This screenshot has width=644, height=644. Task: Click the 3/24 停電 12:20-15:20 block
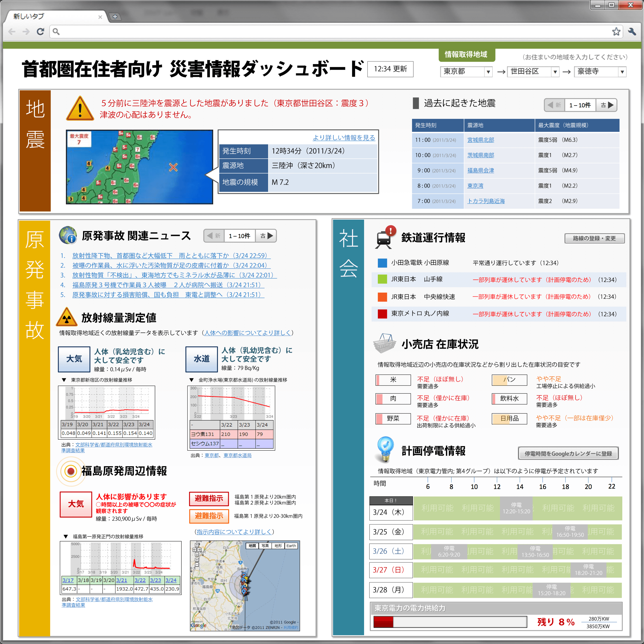(x=516, y=508)
